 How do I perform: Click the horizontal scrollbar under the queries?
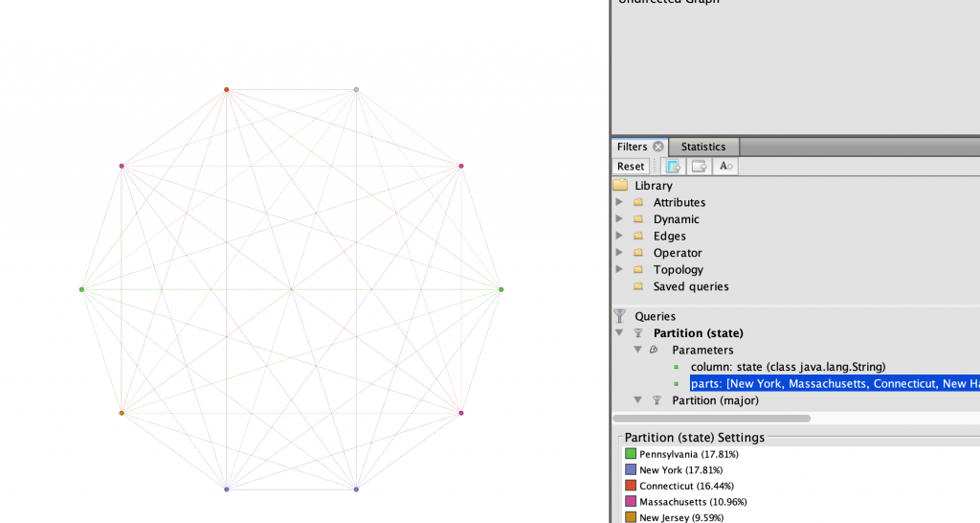point(711,419)
